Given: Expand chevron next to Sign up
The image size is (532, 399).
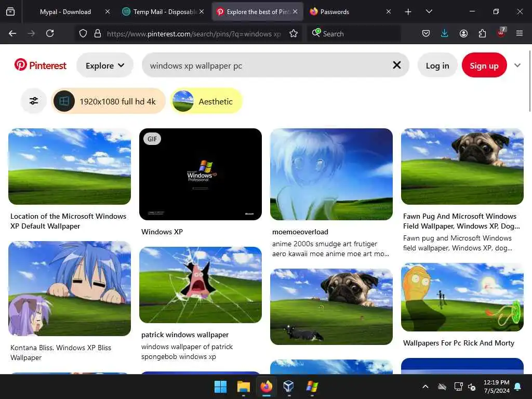Looking at the screenshot, I should pos(517,65).
